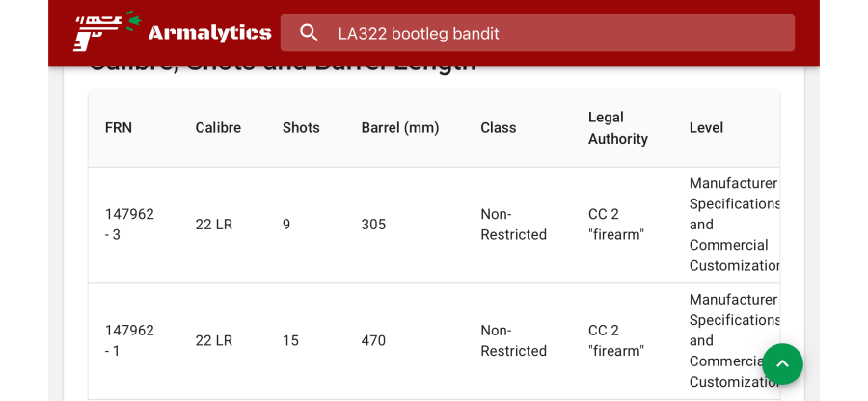Click FRN cell 147962 - 3
The height and width of the screenshot is (401, 868).
click(x=129, y=225)
